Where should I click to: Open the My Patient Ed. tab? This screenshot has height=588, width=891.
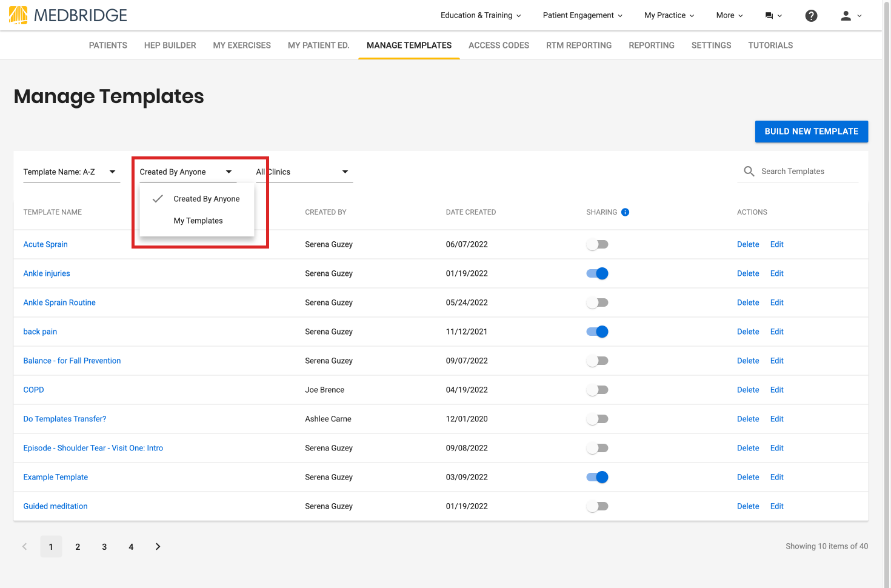click(319, 45)
